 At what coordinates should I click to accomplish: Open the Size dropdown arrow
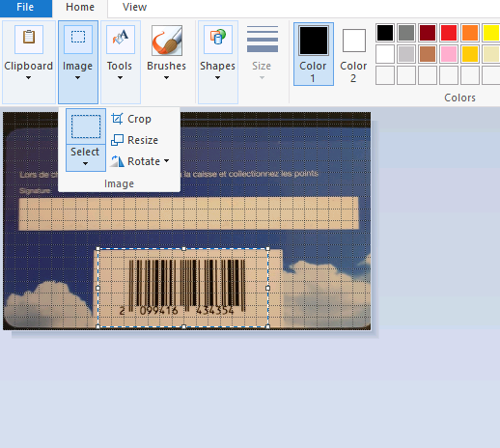(262, 77)
